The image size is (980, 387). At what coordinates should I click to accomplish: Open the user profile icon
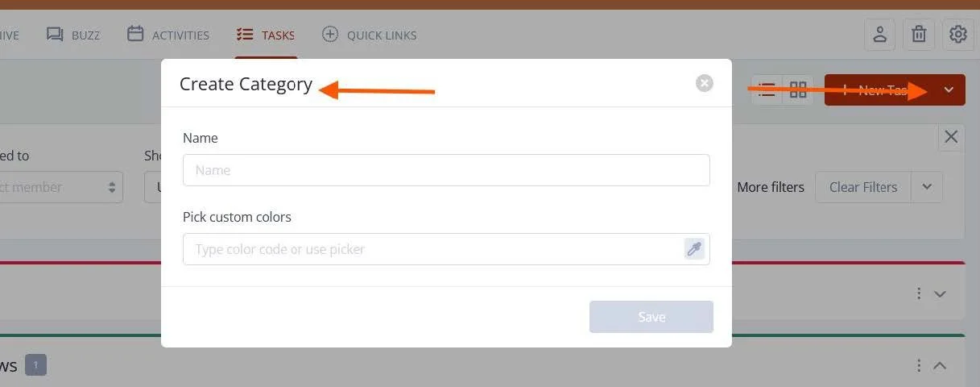(879, 35)
